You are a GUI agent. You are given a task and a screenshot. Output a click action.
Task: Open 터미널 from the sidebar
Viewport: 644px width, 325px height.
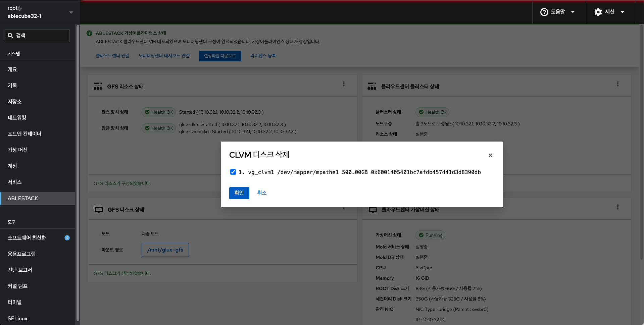tap(15, 302)
